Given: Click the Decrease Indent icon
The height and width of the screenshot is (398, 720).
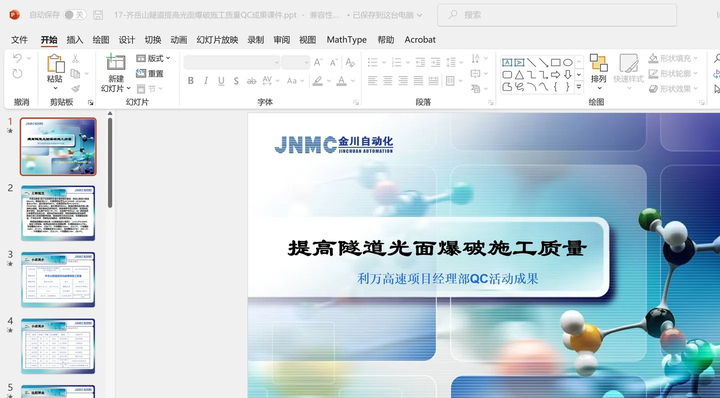Looking at the screenshot, I should click(420, 62).
